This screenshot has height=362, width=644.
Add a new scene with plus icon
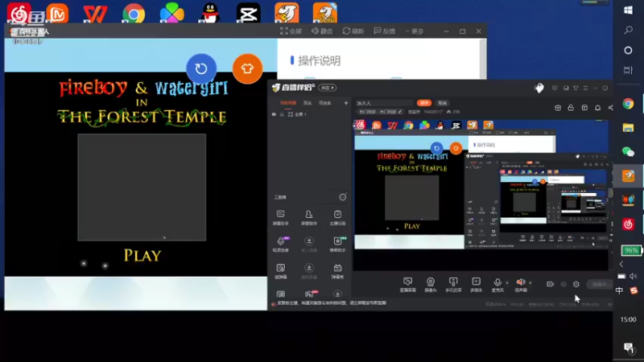click(x=346, y=103)
